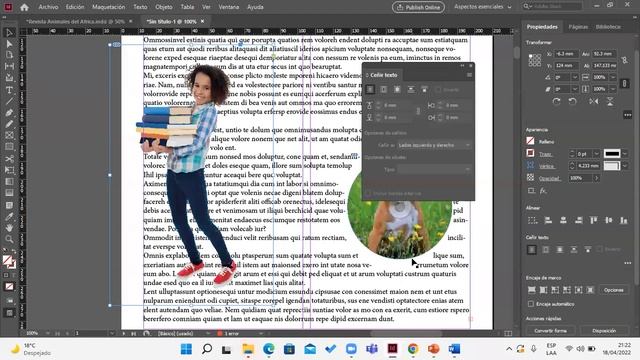Click the Disposición button
Viewport: 640px width, 360px height.
tap(604, 331)
